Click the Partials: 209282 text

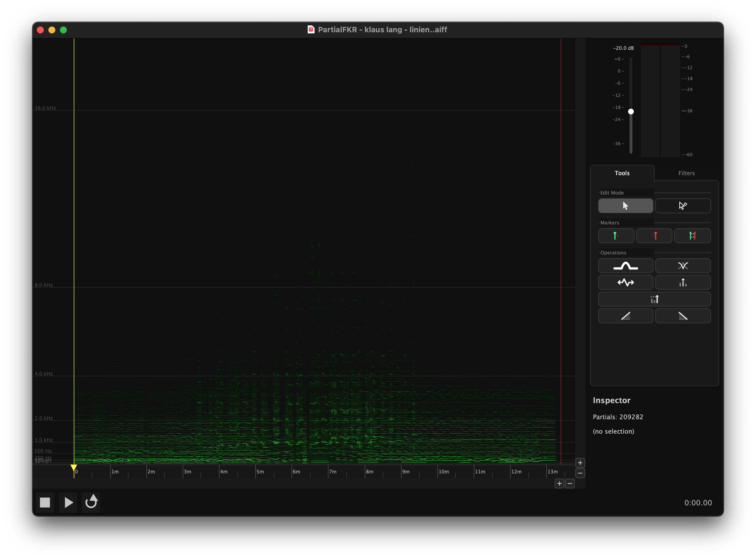pyautogui.click(x=618, y=417)
